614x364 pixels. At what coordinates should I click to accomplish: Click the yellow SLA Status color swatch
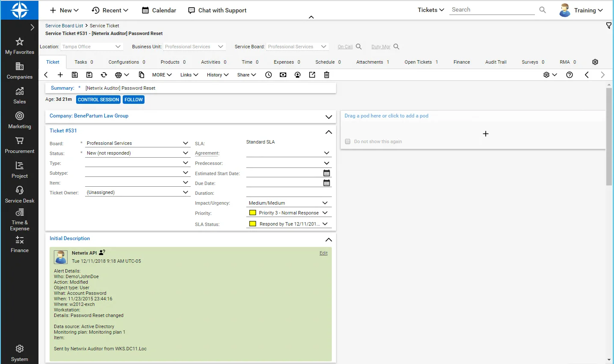[253, 224]
